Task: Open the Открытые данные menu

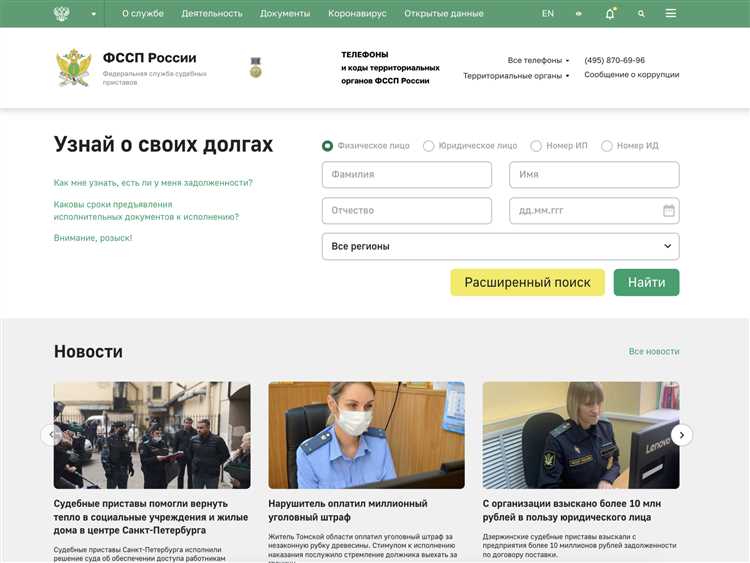Action: pyautogui.click(x=444, y=13)
